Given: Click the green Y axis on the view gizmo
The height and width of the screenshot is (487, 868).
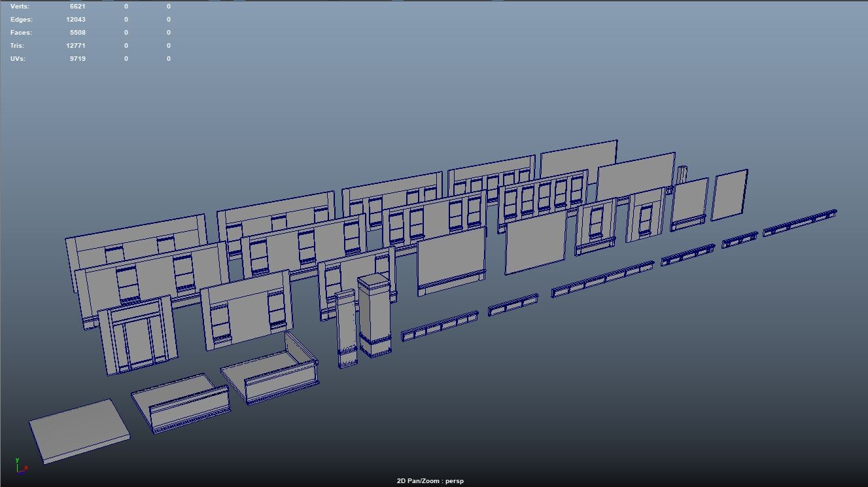Looking at the screenshot, I should [17, 460].
